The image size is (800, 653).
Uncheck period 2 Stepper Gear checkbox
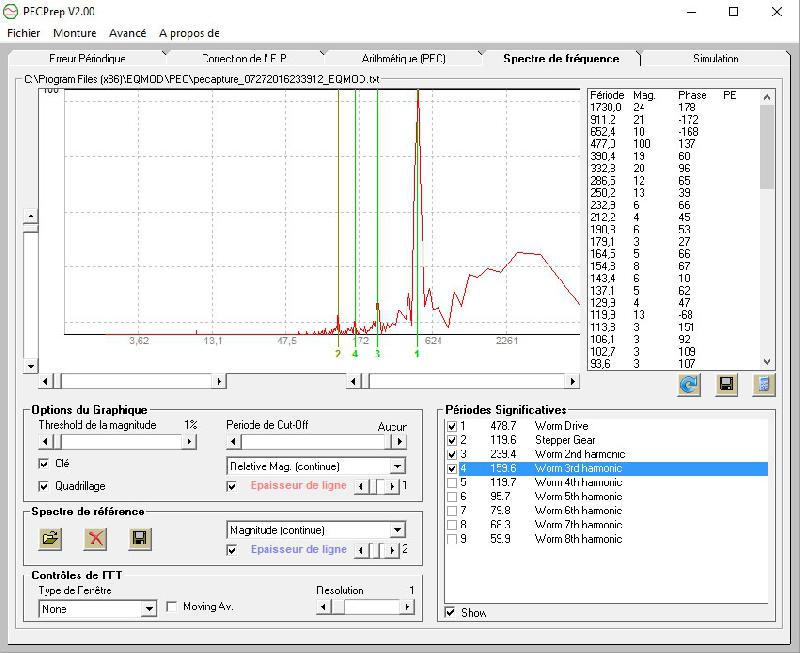452,440
